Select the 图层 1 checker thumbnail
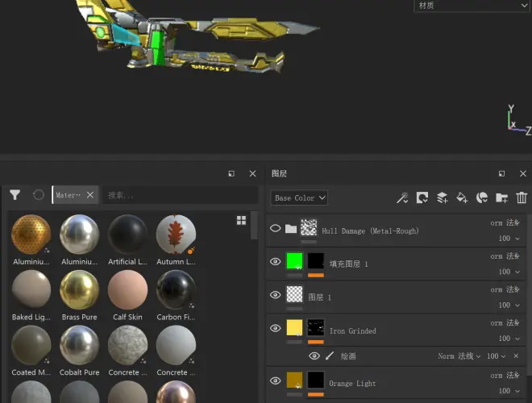 pyautogui.click(x=294, y=294)
